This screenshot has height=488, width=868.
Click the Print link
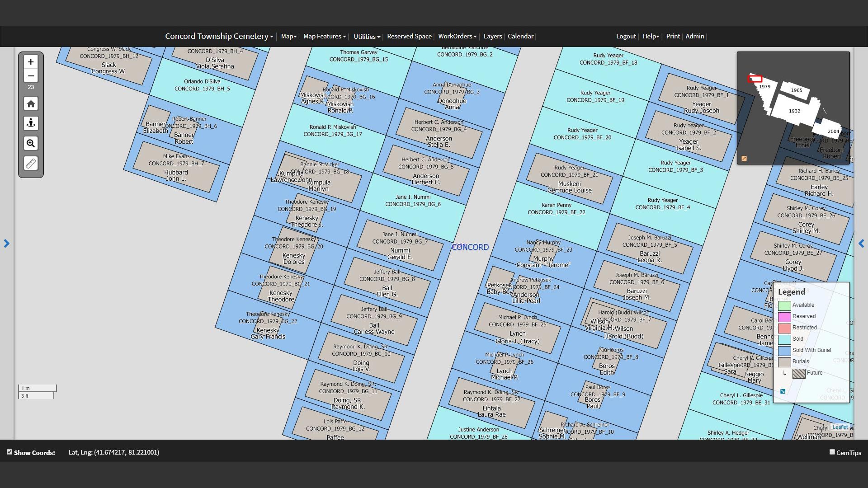[673, 36]
